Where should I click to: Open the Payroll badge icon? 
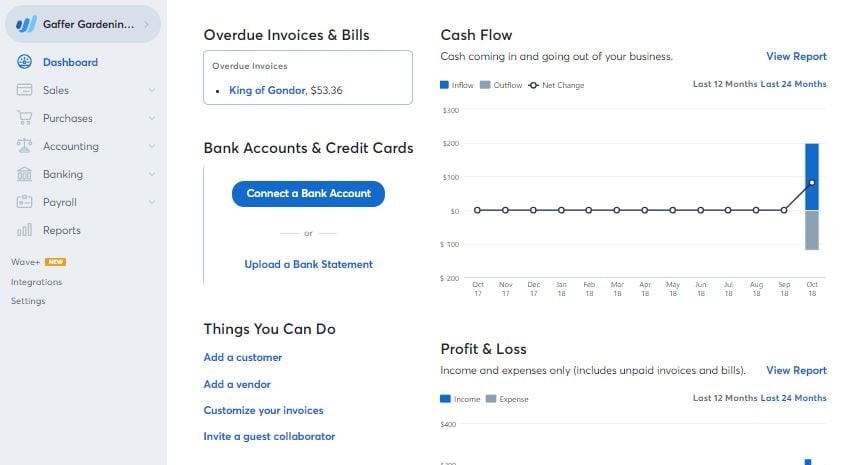coord(24,201)
